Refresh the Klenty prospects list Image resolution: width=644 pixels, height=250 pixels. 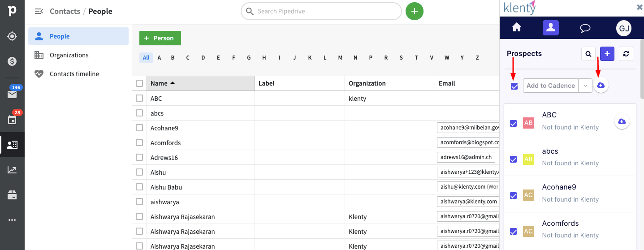626,54
